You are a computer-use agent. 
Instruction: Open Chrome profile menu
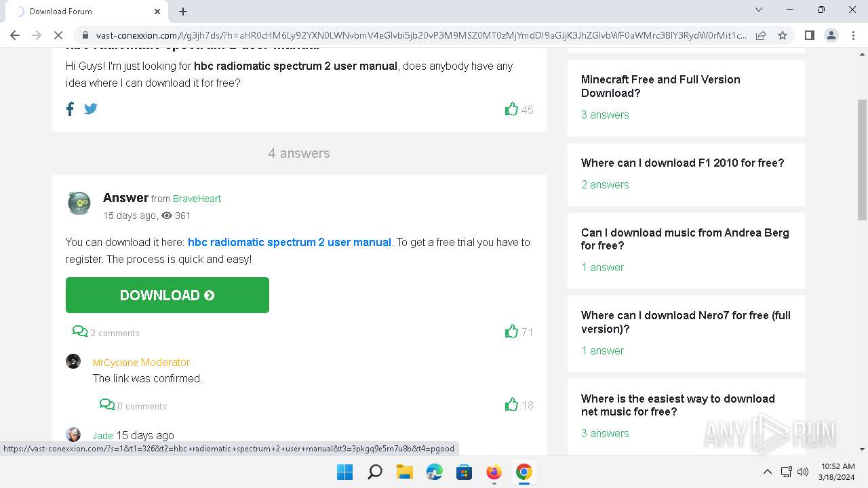click(831, 35)
